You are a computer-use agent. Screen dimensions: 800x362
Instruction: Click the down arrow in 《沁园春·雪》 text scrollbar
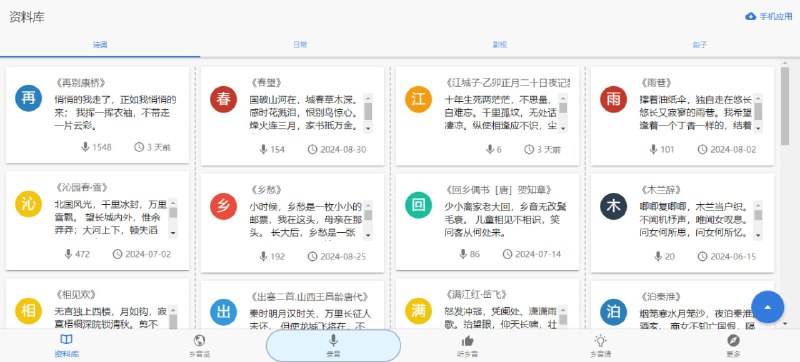point(173,233)
